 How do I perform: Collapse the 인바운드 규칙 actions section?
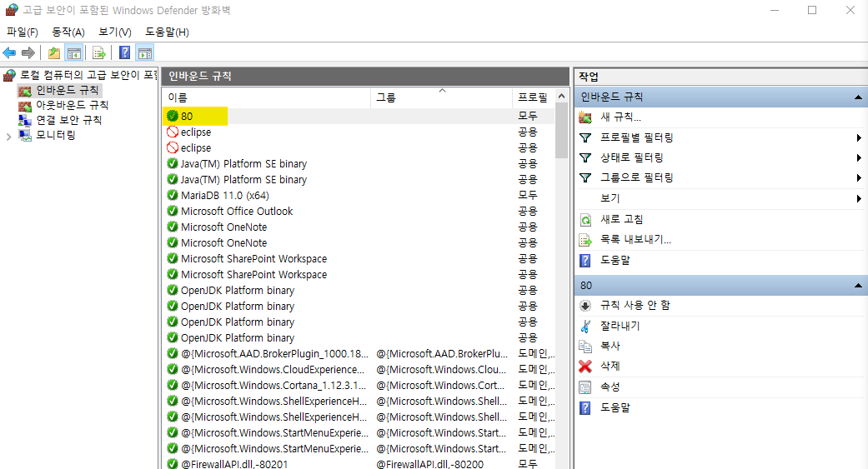pos(858,97)
